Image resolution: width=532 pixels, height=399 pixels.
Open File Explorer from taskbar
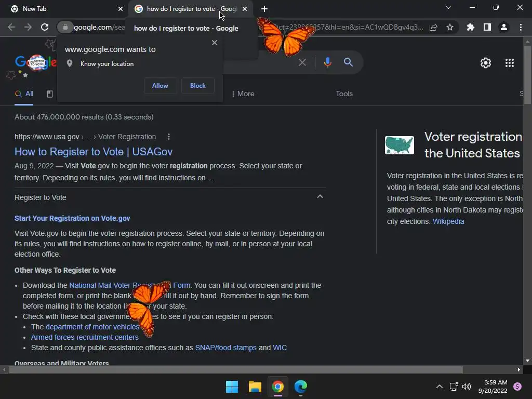(x=255, y=387)
